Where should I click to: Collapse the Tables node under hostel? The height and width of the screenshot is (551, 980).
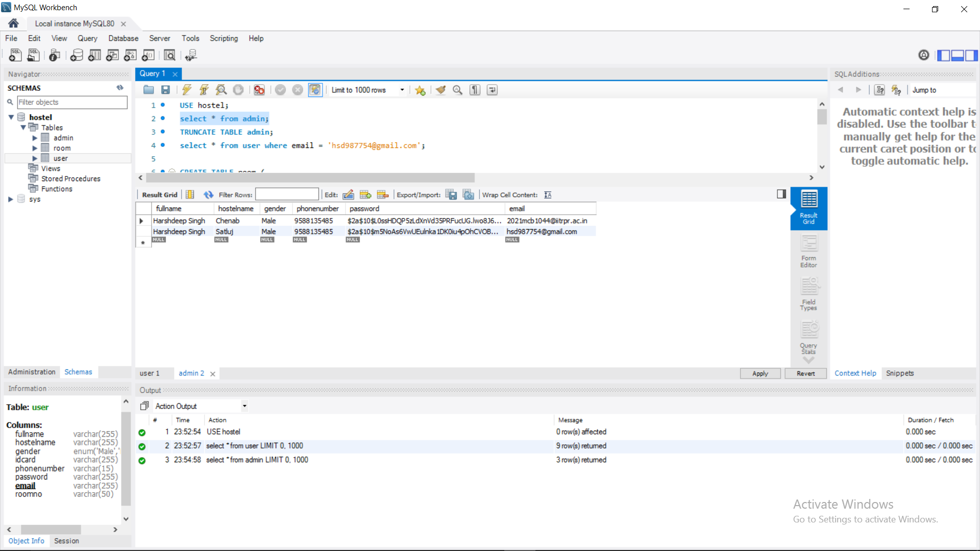point(23,128)
